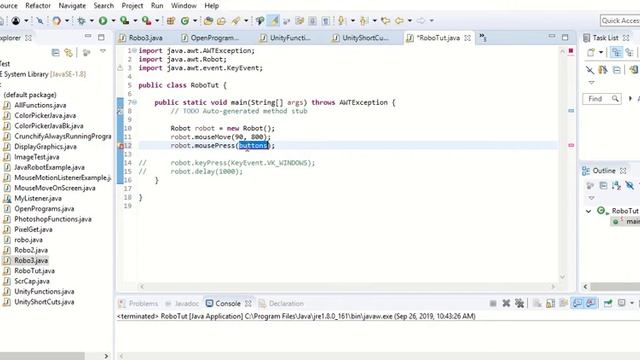
Task: Show hidden editor tabs list chevron
Action: coord(483,38)
